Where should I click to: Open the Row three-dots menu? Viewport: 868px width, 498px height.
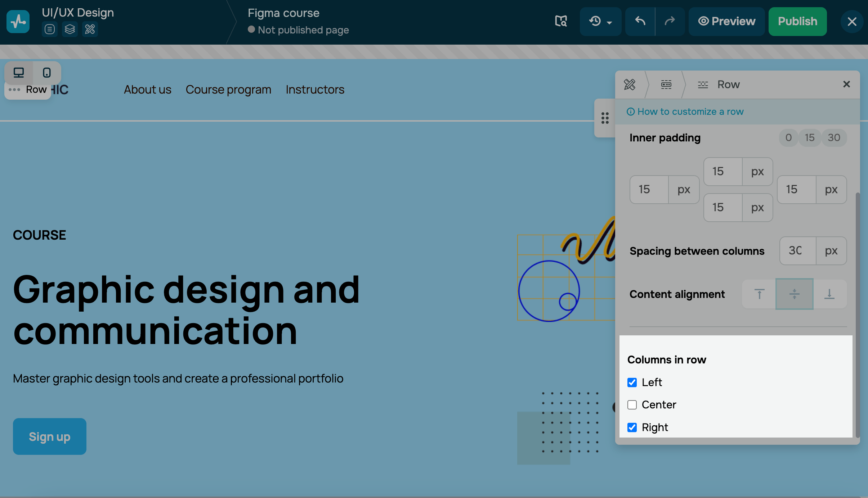point(14,90)
